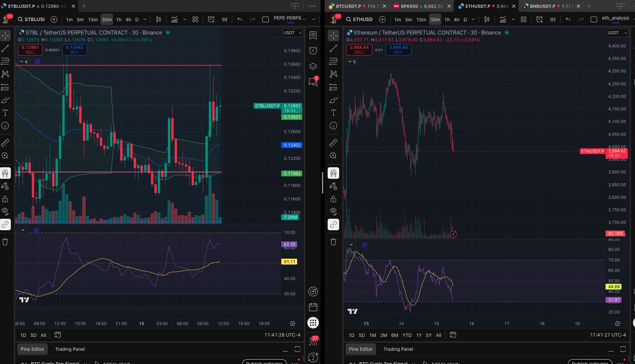Open Pine Editor tab in ETH window
The height and width of the screenshot is (364, 635).
(360, 349)
